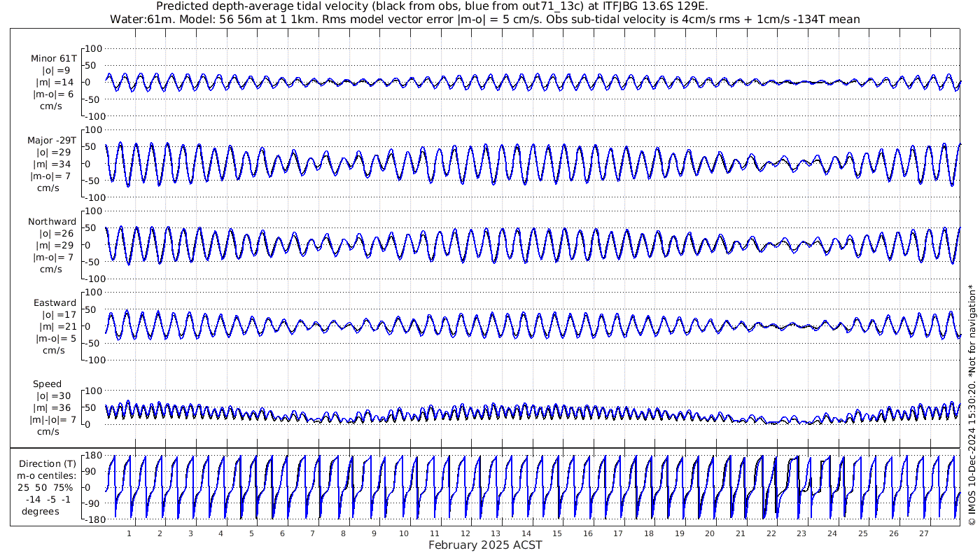
Task: Click day "5" on the date axis
Action: (251, 534)
